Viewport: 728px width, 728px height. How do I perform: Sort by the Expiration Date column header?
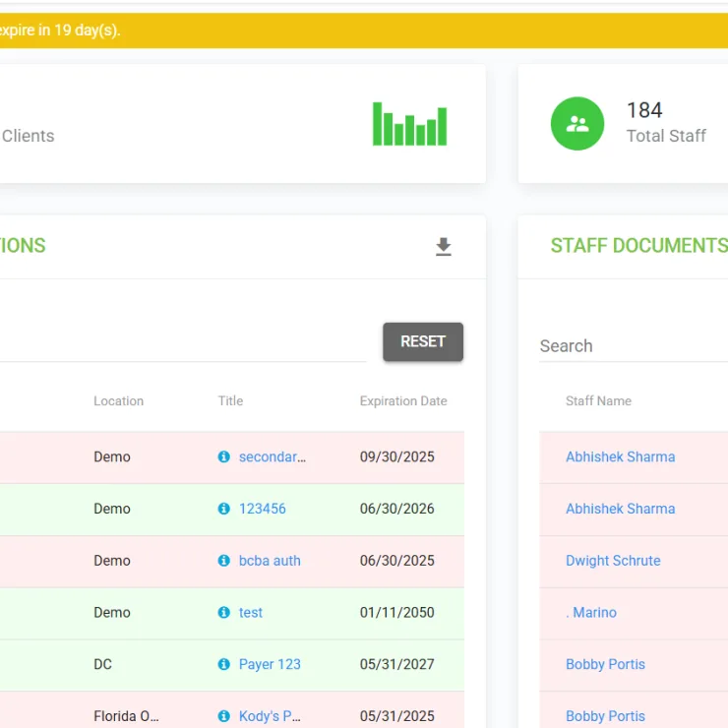[x=403, y=401]
